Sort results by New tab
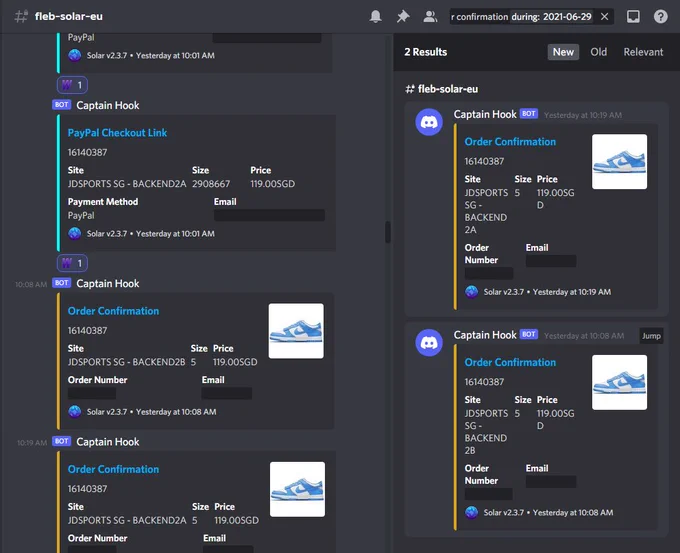The width and height of the screenshot is (680, 553). coord(563,52)
